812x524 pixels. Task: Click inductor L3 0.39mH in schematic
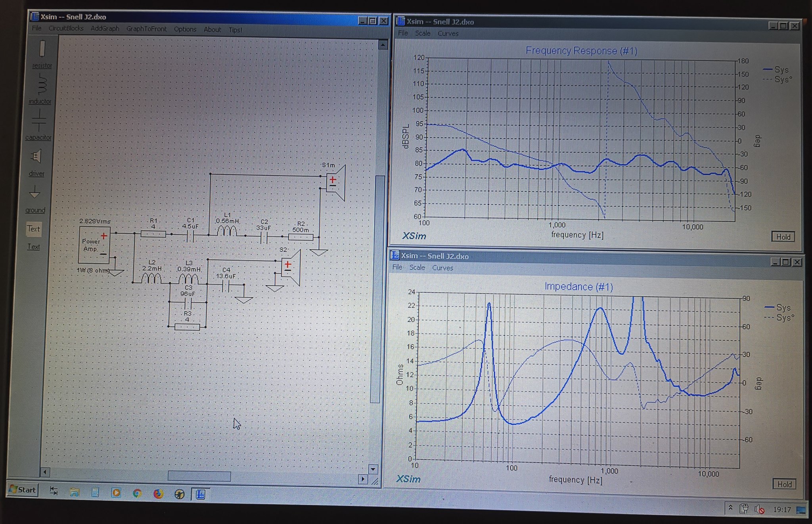pyautogui.click(x=189, y=278)
